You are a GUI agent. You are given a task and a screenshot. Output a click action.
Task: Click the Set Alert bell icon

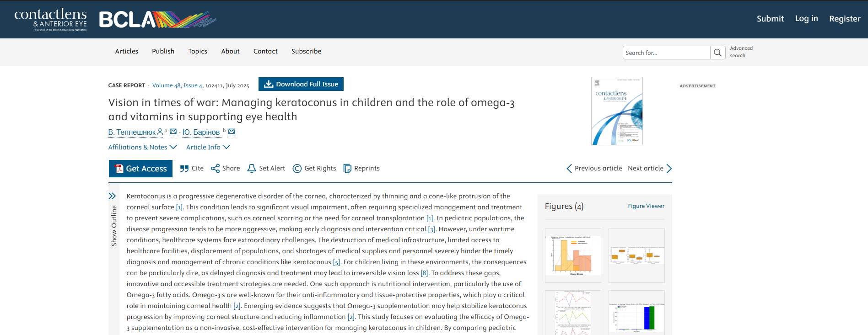[252, 169]
